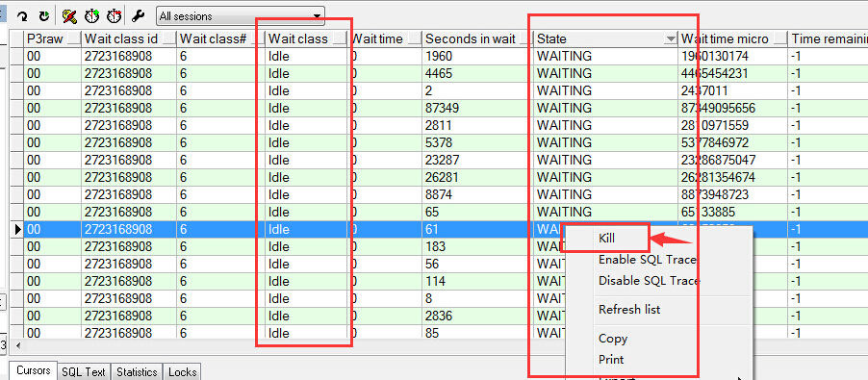Open the Locks tab
868x380 pixels.
(x=182, y=372)
